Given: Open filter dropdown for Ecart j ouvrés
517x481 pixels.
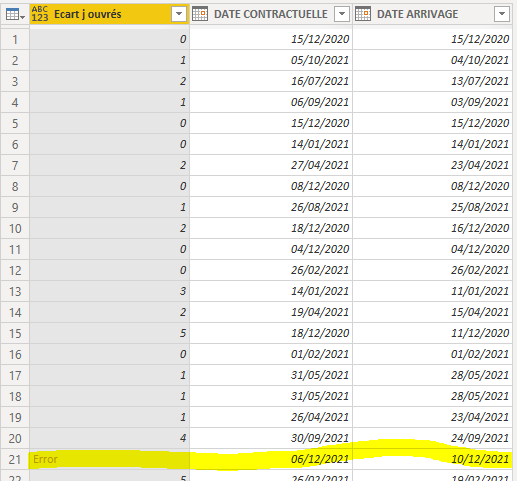Looking at the screenshot, I should click(x=179, y=14).
